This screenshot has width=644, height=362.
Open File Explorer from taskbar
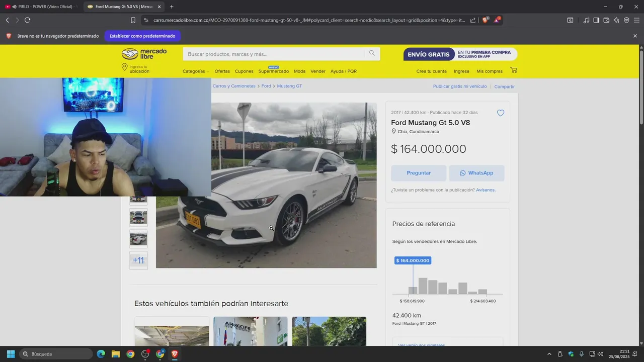pos(116,354)
